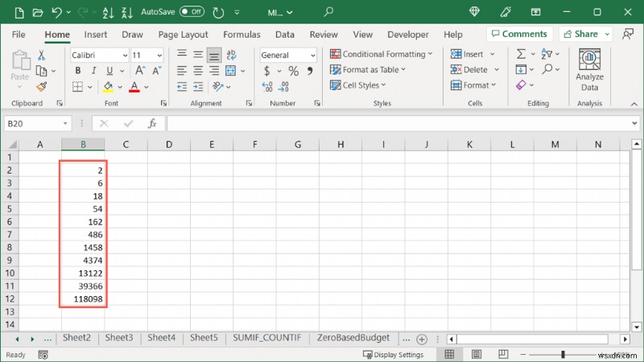The width and height of the screenshot is (644, 362).
Task: Add a new sheet with plus button
Action: click(421, 339)
